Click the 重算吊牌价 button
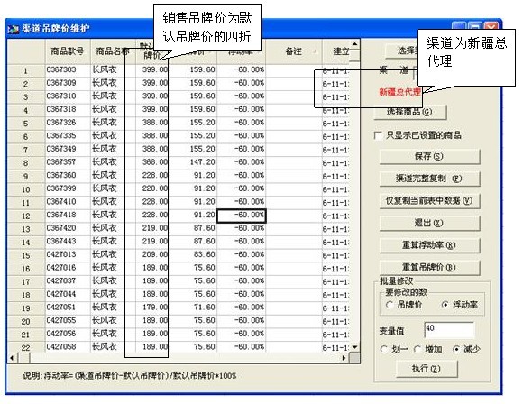The width and height of the screenshot is (532, 404). [429, 268]
